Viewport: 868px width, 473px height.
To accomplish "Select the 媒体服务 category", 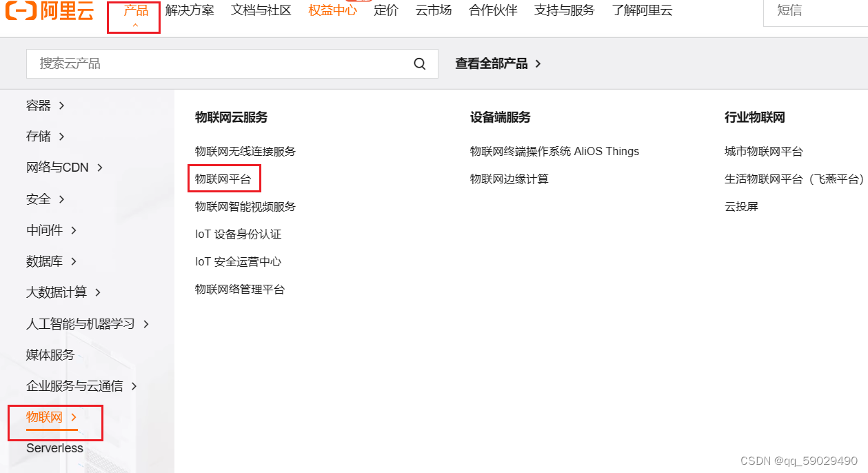I will tap(50, 355).
